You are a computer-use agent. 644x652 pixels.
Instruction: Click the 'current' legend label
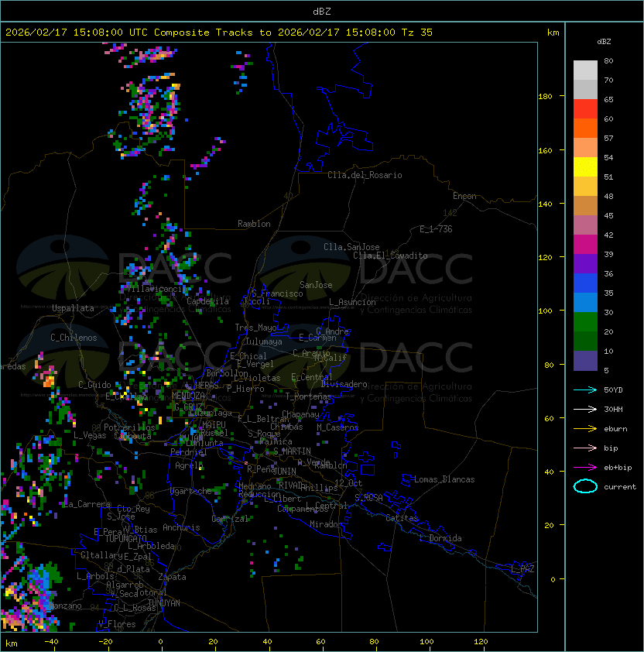620,487
